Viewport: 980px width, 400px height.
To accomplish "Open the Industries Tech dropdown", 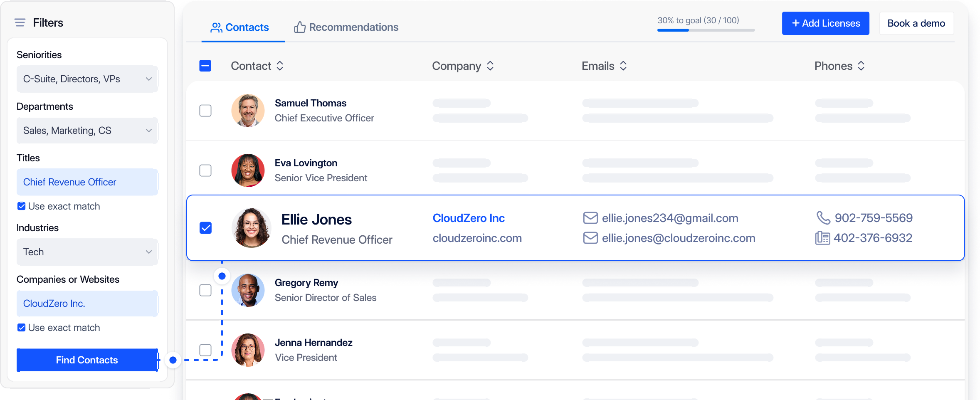I will coord(87,252).
